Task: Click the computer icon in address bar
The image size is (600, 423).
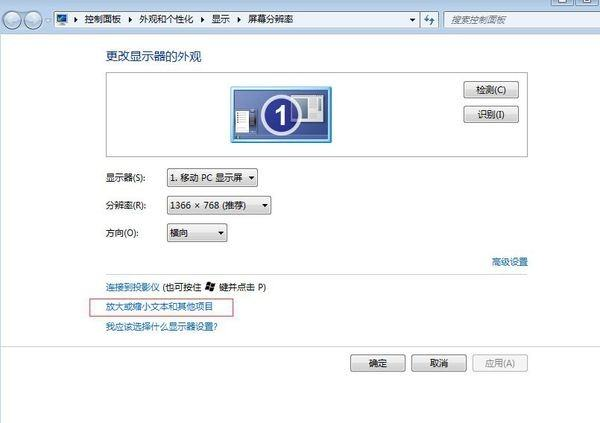Action: (62, 20)
